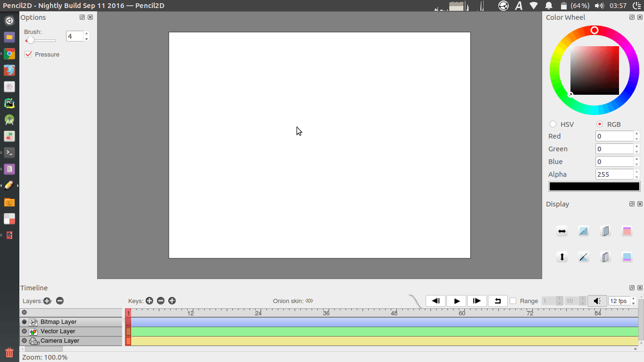
Task: Remove a key frame using Keys minus
Action: [x=161, y=301]
